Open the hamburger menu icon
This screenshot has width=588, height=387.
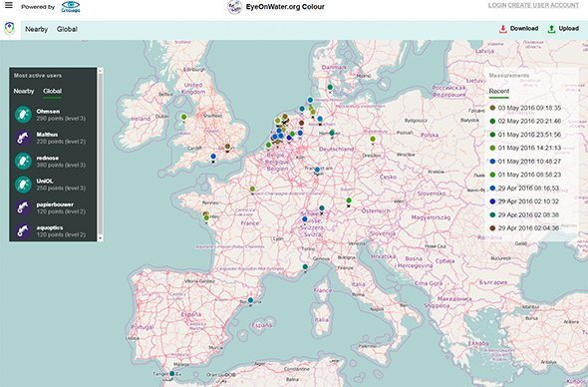pyautogui.click(x=9, y=5)
